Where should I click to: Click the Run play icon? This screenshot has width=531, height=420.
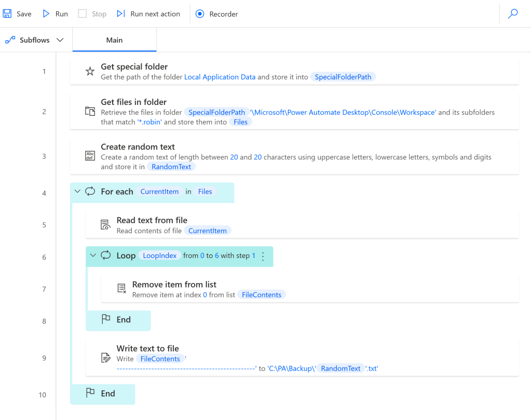pos(46,14)
